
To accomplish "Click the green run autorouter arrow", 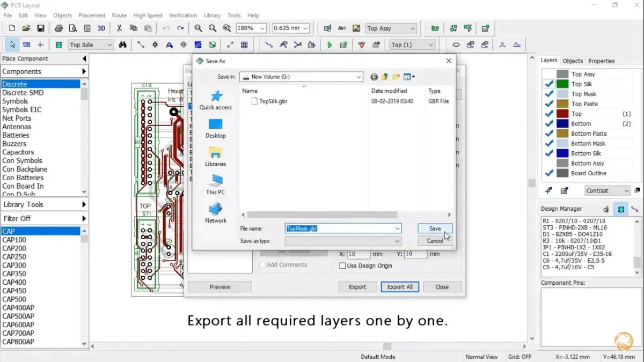I will (x=330, y=45).
